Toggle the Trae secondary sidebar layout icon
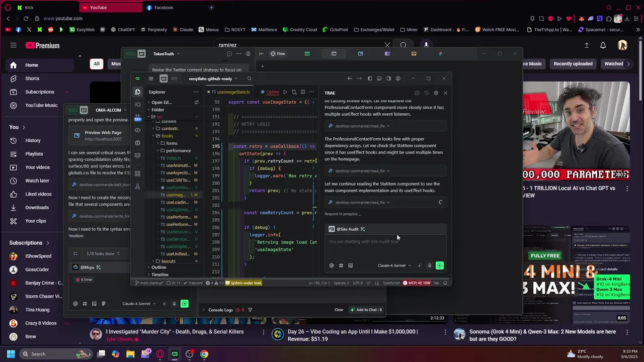The height and width of the screenshot is (362, 644). tap(388, 78)
